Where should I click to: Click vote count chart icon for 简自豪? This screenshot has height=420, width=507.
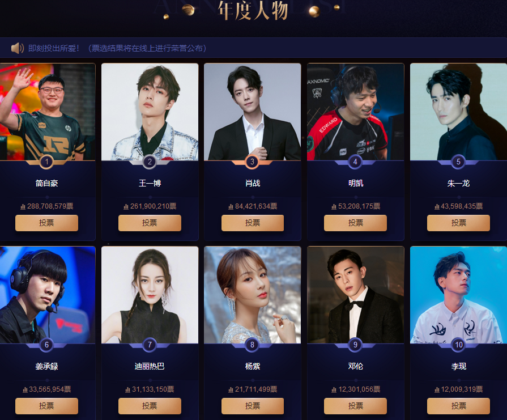coord(23,206)
